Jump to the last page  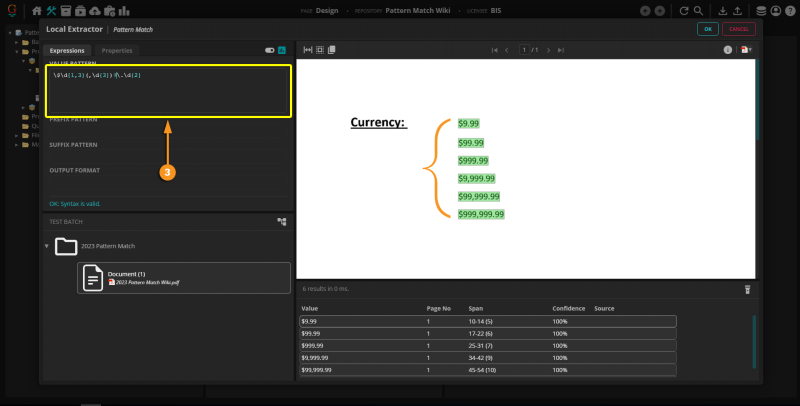pos(561,50)
